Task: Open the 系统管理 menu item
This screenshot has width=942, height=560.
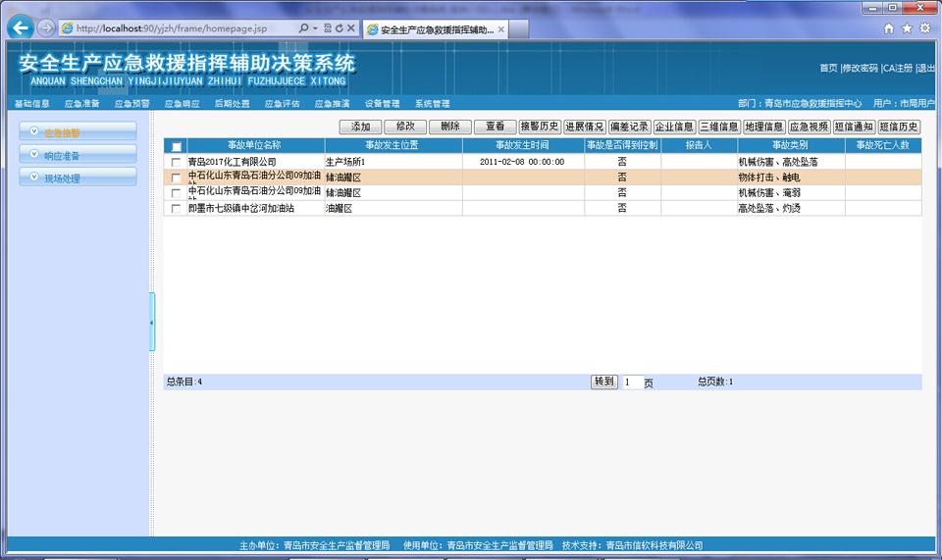Action: [432, 103]
